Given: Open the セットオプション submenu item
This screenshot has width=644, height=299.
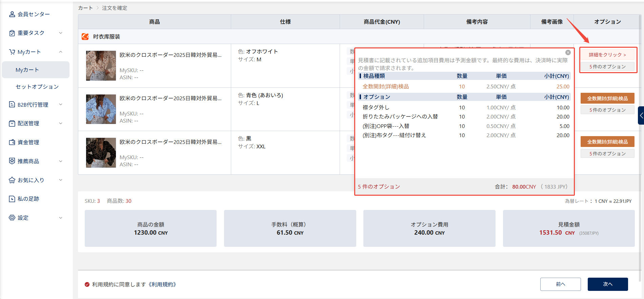Looking at the screenshot, I should (37, 87).
